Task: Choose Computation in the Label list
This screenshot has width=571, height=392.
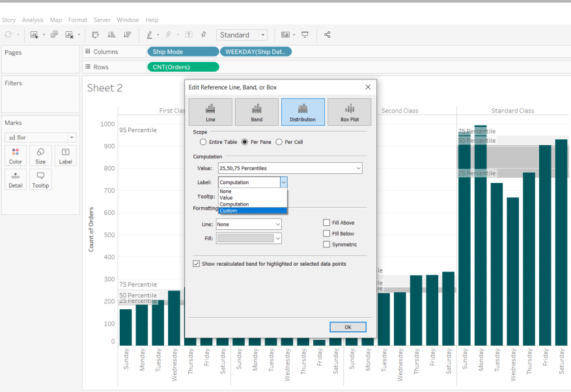Action: pos(253,204)
